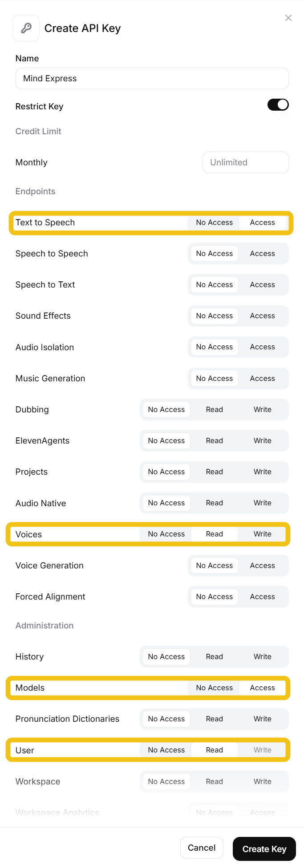
Task: Select Write for Voices
Action: pyautogui.click(x=263, y=534)
